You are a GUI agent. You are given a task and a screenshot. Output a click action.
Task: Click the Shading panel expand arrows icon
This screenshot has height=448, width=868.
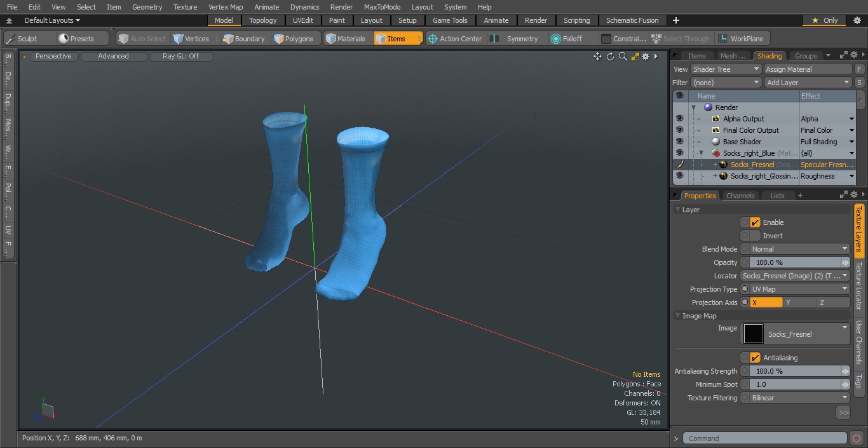[843, 56]
